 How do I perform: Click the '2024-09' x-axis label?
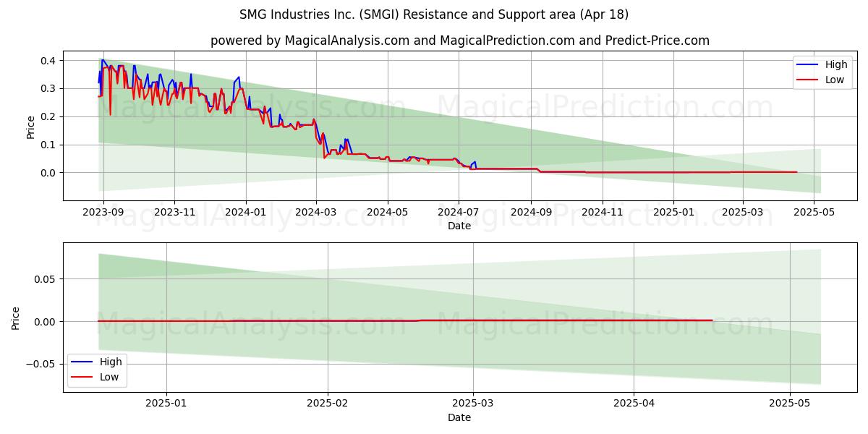(532, 213)
